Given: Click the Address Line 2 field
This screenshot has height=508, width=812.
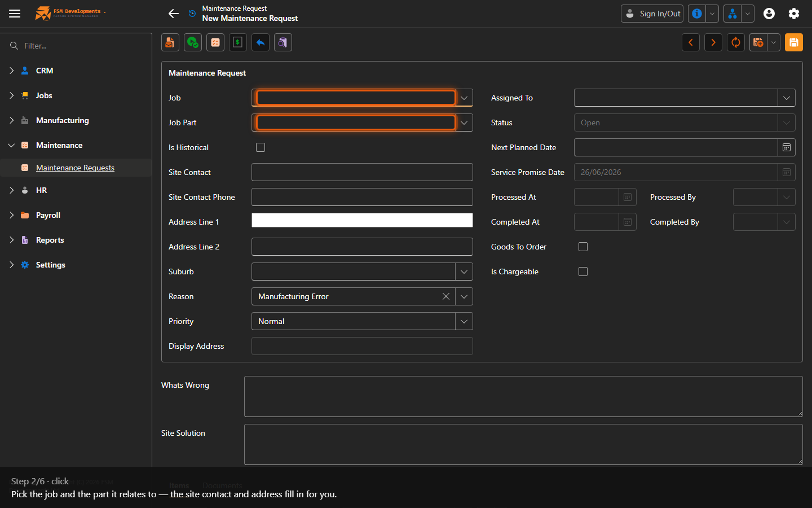Looking at the screenshot, I should tap(362, 247).
